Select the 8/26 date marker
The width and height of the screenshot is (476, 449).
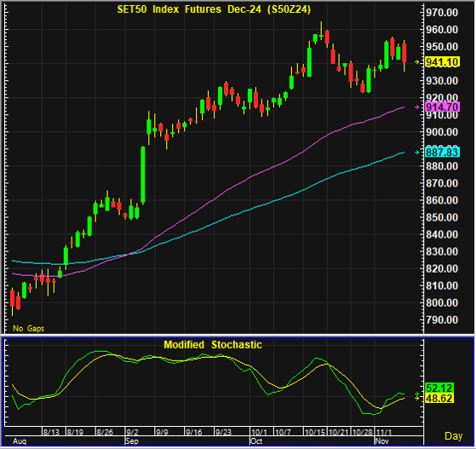pos(105,432)
